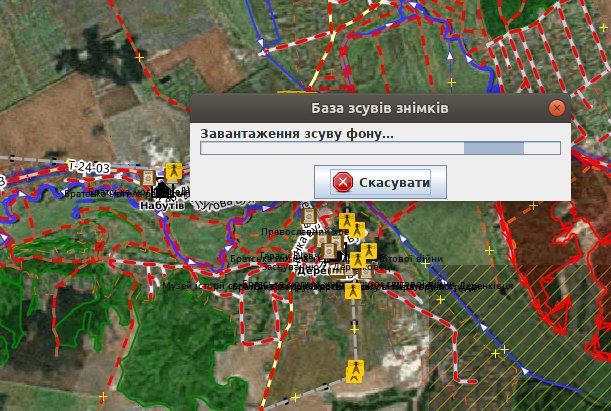Click the Завантаження зсуву фону progress bar

click(x=380, y=148)
